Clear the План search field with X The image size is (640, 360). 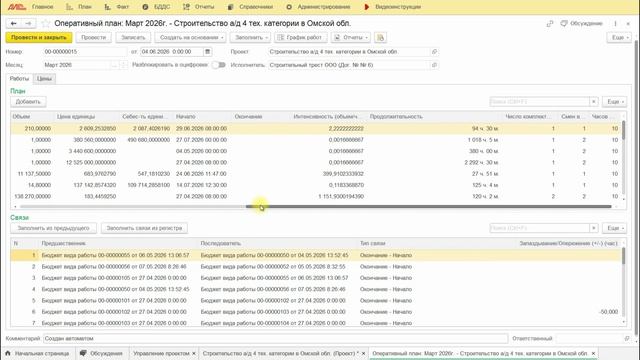pos(593,102)
